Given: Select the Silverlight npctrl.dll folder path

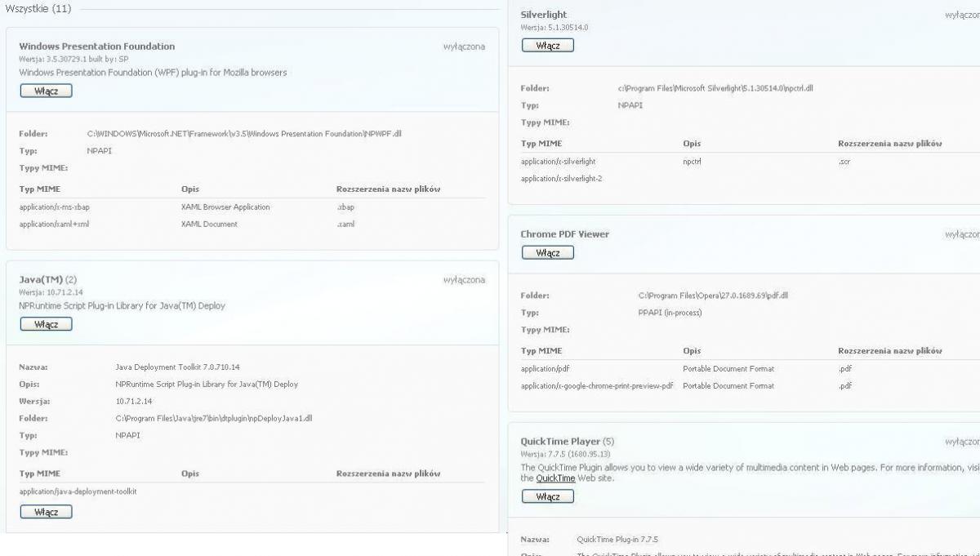Looking at the screenshot, I should 715,88.
